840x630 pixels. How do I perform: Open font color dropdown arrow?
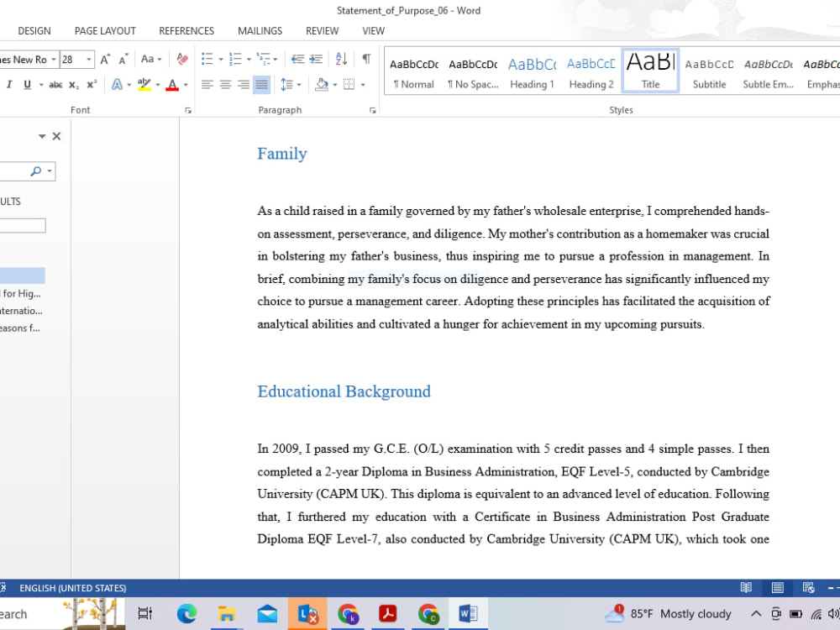click(186, 85)
